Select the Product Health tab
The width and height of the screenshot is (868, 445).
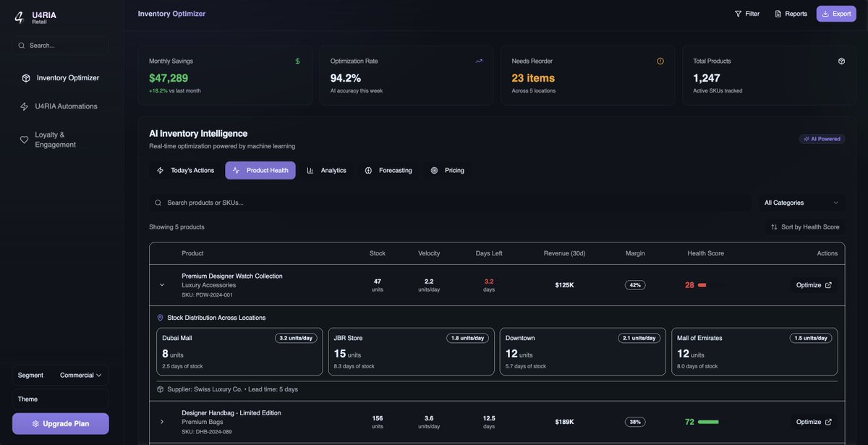coord(260,171)
